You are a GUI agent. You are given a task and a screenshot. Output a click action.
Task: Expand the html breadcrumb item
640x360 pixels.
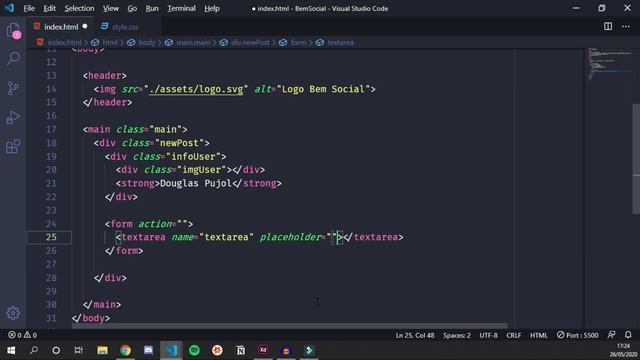(110, 42)
